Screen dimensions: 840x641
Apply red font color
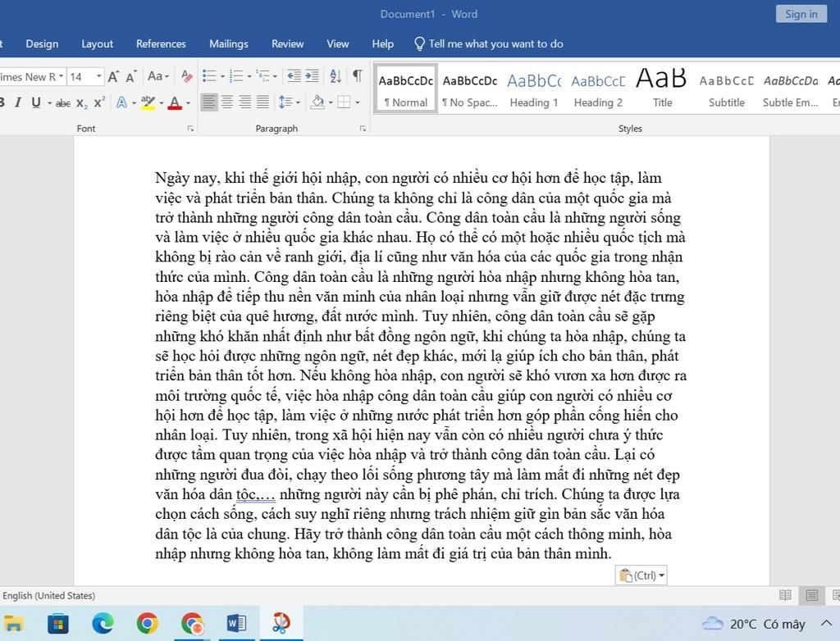175,102
